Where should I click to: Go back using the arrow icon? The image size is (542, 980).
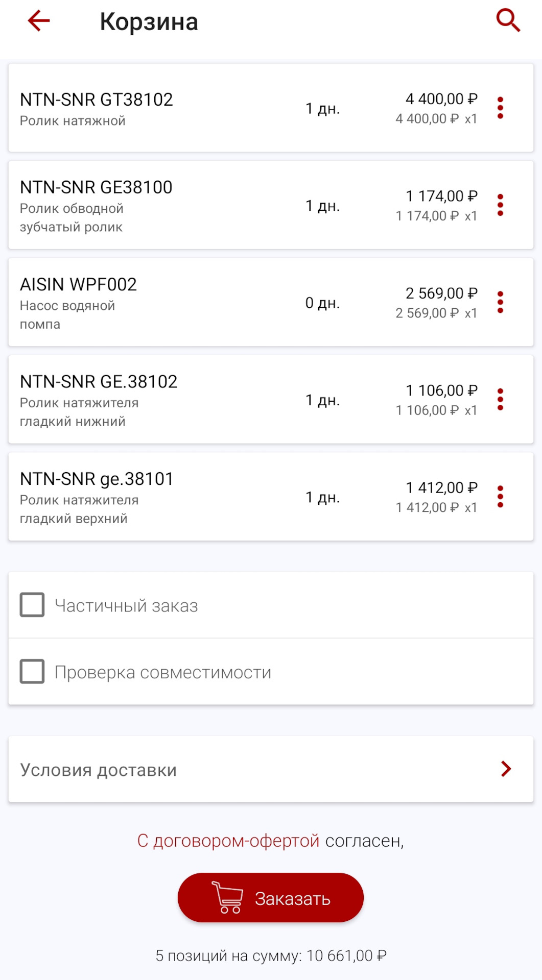[39, 21]
